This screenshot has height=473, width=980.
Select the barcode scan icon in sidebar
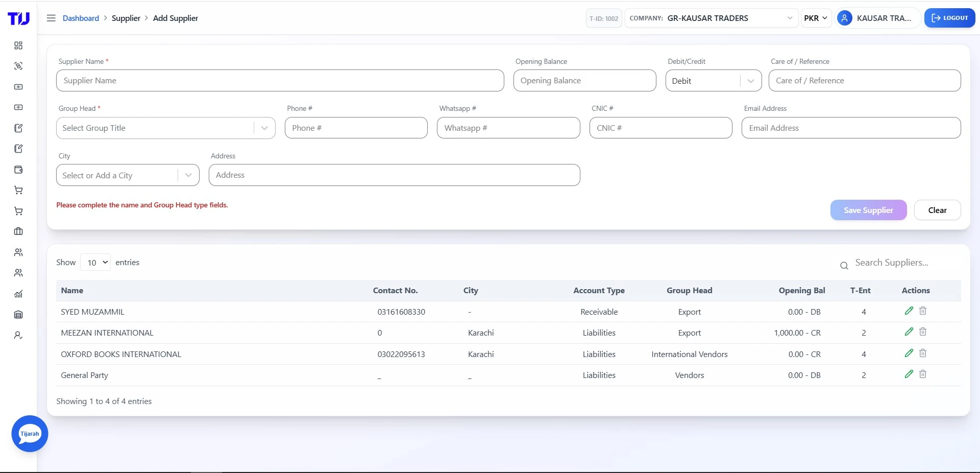click(18, 66)
